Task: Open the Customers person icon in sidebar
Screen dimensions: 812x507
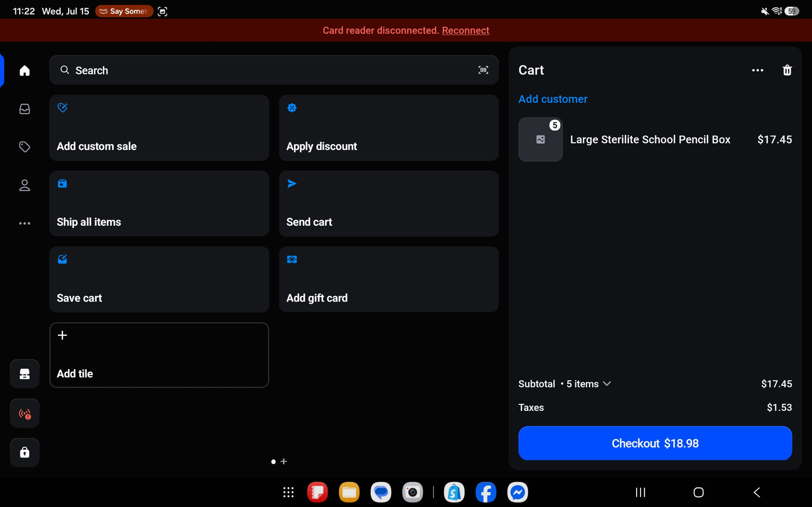Action: [24, 185]
